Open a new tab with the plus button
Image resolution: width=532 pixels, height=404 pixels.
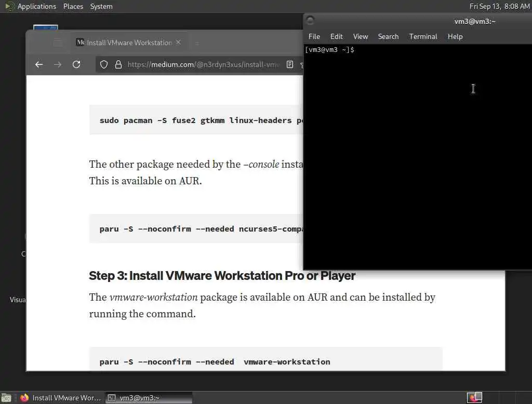point(197,43)
